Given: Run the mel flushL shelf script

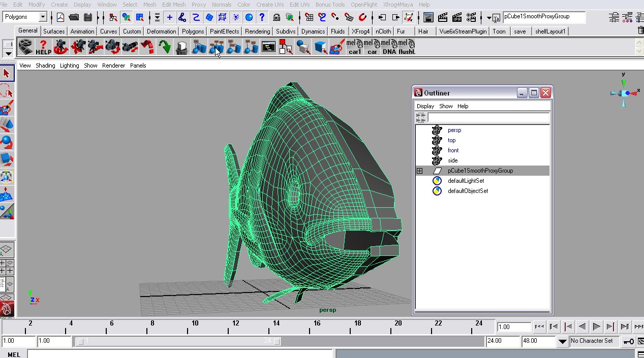Looking at the screenshot, I should tap(407, 47).
